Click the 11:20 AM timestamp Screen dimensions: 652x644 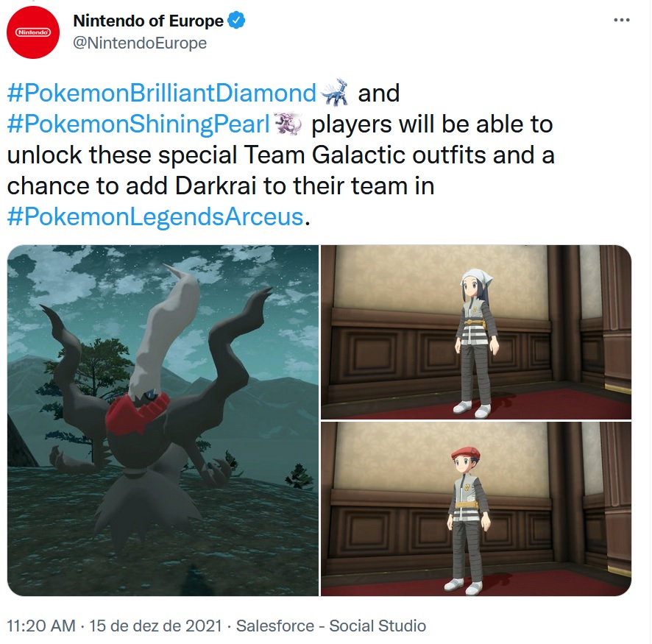click(41, 626)
